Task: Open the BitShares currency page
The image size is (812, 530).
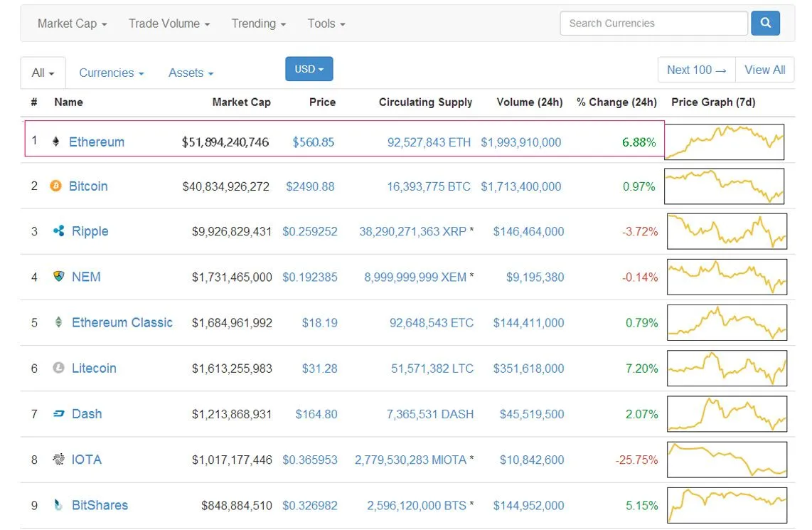Action: [100, 504]
